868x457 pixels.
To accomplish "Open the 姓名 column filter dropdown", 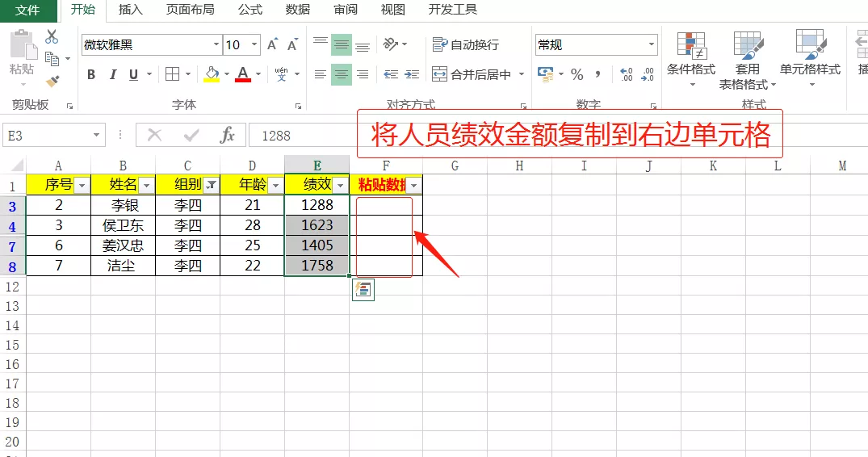I will point(147,186).
